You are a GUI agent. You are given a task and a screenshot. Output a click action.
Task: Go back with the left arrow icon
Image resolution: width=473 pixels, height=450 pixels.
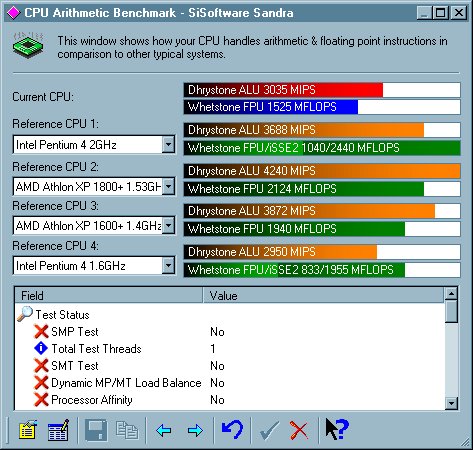[x=164, y=430]
